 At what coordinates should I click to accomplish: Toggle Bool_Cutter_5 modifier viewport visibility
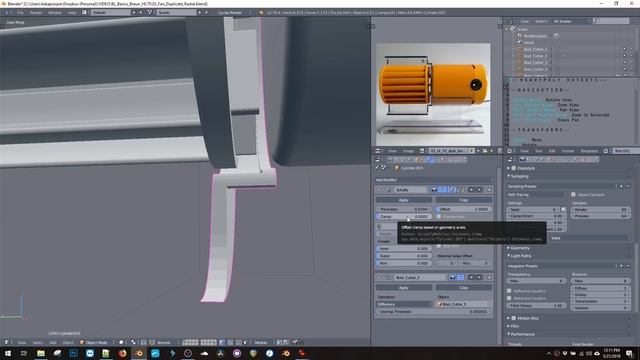click(460, 278)
